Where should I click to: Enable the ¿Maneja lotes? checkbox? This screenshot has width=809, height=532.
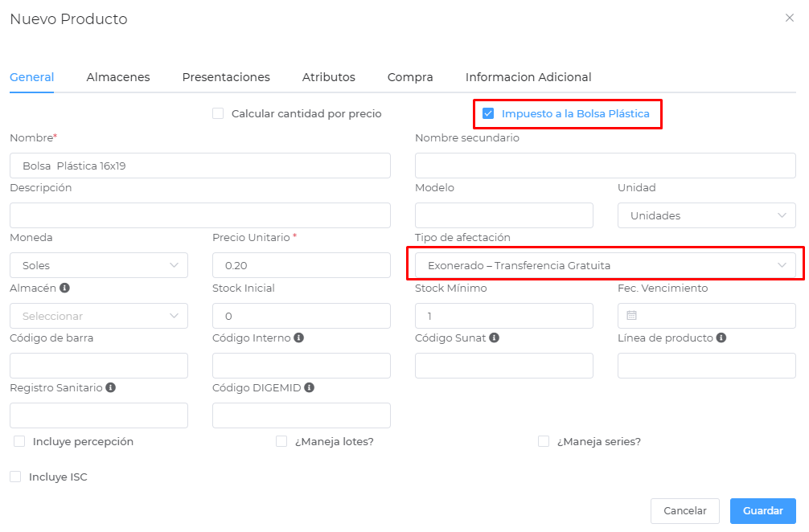click(281, 441)
